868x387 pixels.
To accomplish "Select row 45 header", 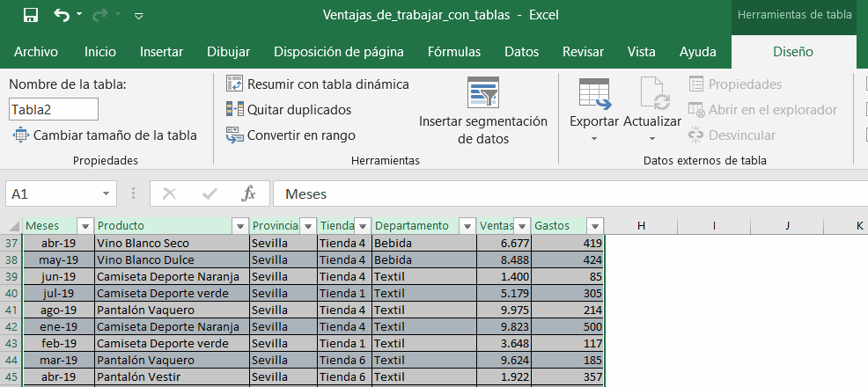I will 11,377.
